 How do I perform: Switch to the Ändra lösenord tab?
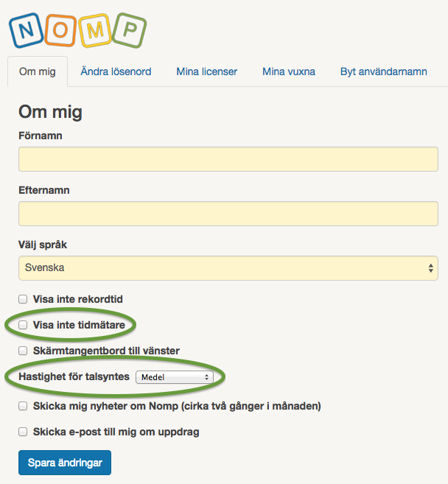[116, 71]
